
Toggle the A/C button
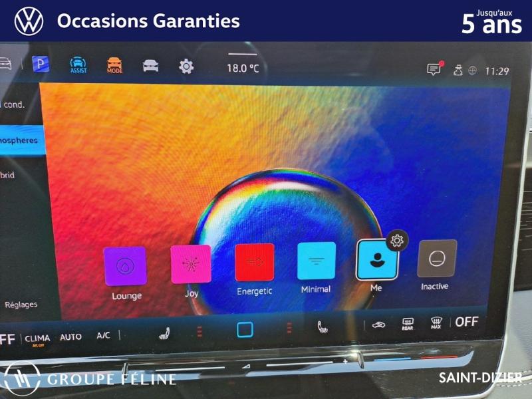[103, 336]
